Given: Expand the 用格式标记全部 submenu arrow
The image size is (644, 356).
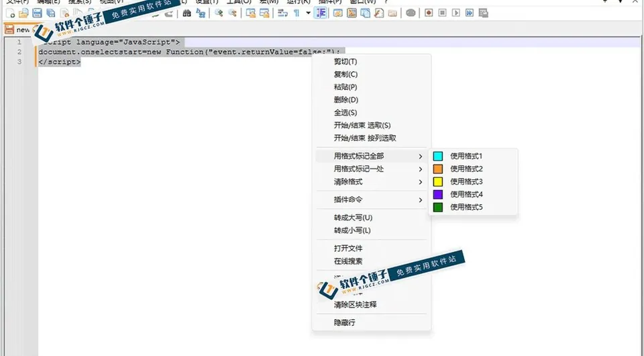Looking at the screenshot, I should pyautogui.click(x=420, y=157).
